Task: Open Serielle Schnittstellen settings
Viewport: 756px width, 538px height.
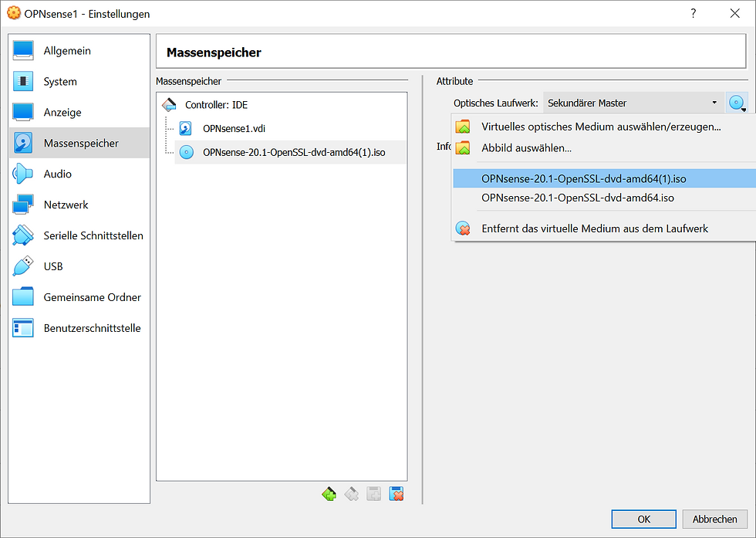Action: [79, 235]
